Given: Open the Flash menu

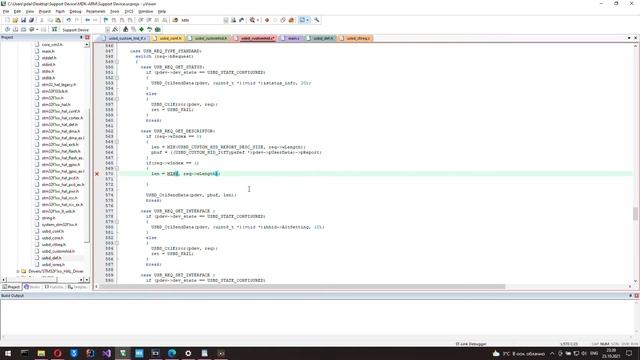Looking at the screenshot, I should coord(60,11).
